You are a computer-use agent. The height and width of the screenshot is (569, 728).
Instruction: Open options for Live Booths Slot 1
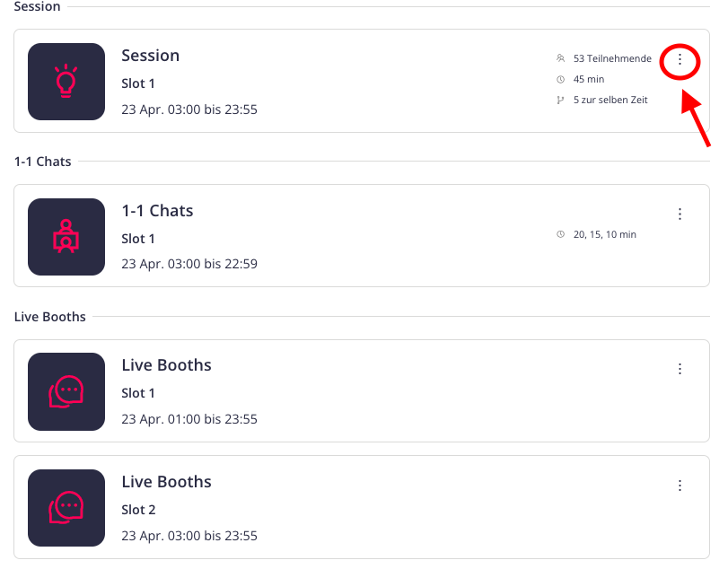(680, 369)
